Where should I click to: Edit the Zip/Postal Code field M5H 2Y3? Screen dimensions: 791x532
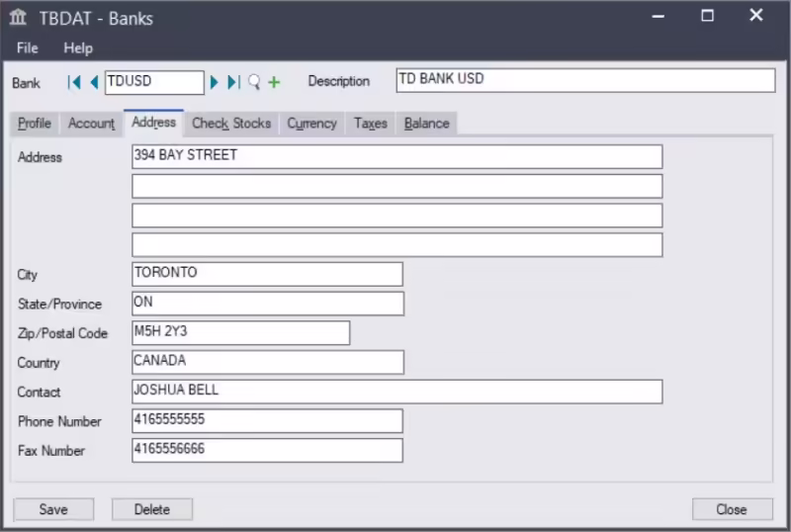(240, 332)
